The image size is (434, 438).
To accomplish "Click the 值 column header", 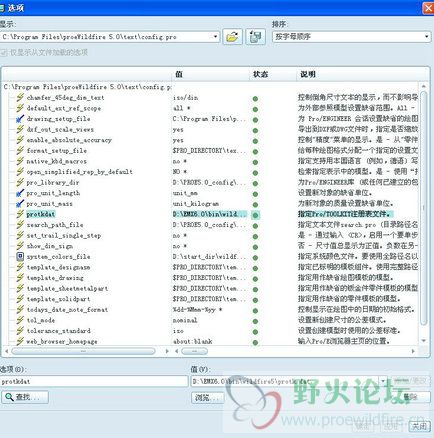I will (210, 74).
